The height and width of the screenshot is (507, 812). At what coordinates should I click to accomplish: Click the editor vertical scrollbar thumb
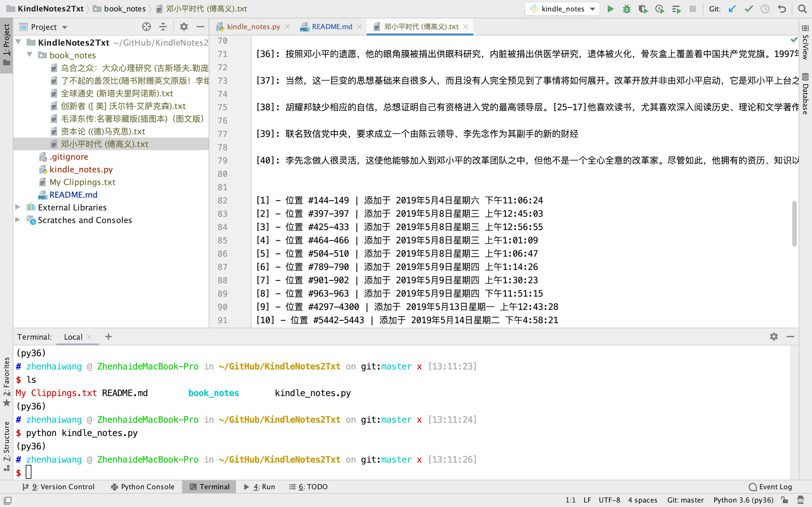pyautogui.click(x=794, y=224)
